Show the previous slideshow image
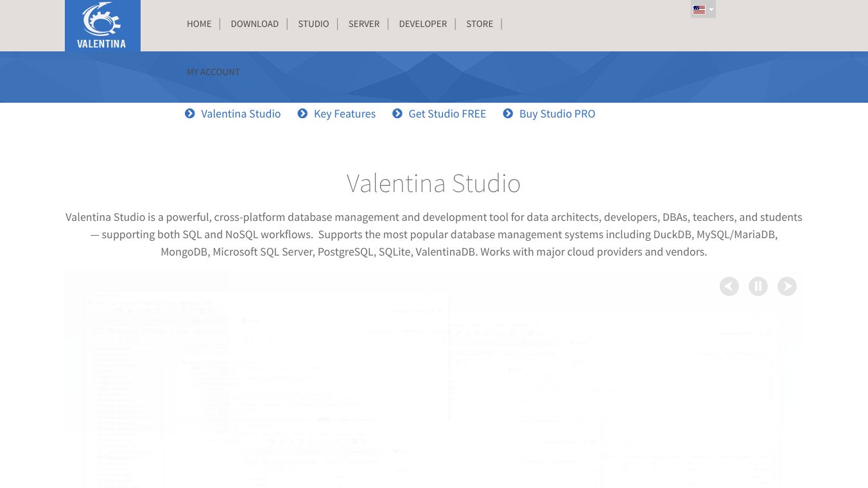This screenshot has height=488, width=868. pos(729,286)
